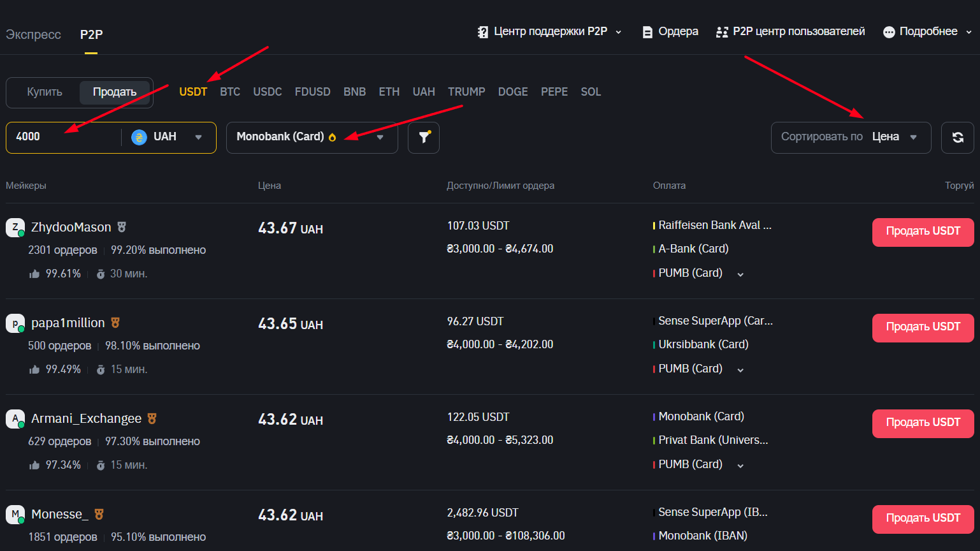The image size is (980, 551).
Task: Click Продать USDT for papa1million
Action: [x=923, y=328]
